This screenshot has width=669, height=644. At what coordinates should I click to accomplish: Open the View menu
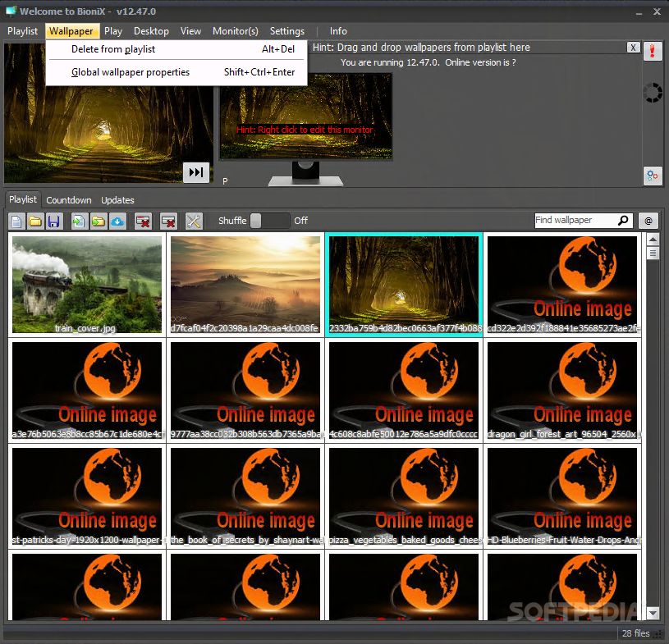point(190,31)
